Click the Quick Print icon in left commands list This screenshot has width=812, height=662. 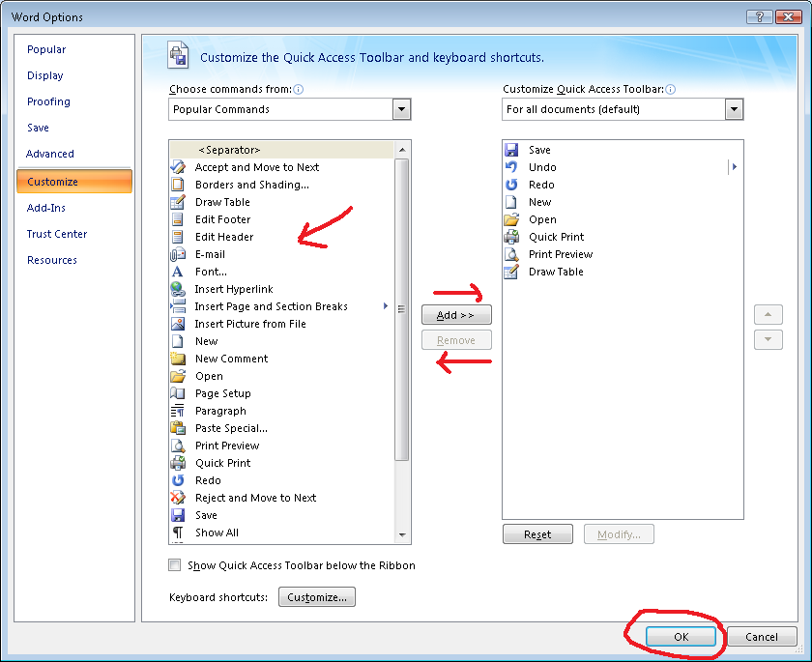coord(178,463)
